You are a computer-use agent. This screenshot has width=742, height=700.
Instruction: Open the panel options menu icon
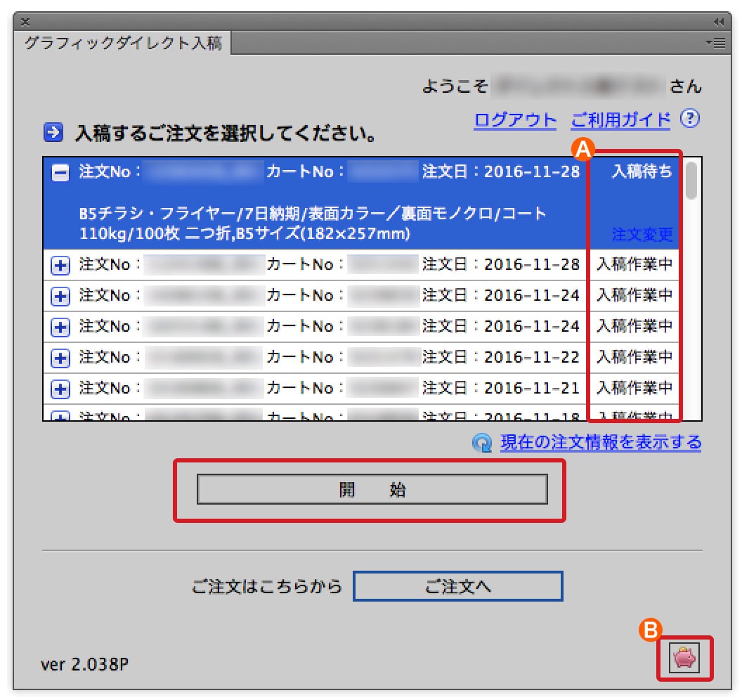click(717, 44)
